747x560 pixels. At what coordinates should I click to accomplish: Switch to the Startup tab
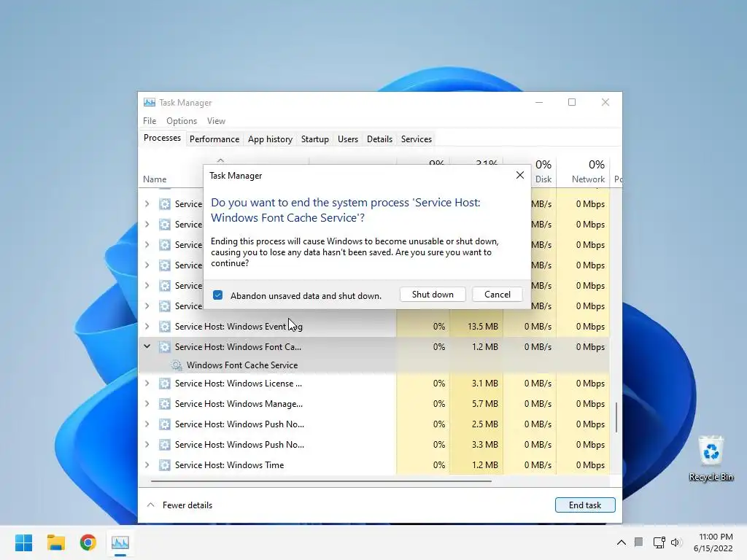tap(315, 139)
